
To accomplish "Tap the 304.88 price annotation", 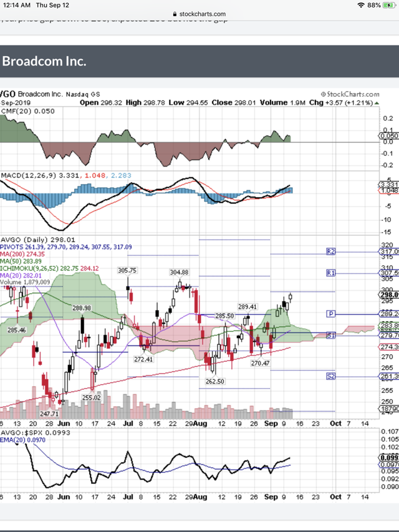I will click(179, 273).
